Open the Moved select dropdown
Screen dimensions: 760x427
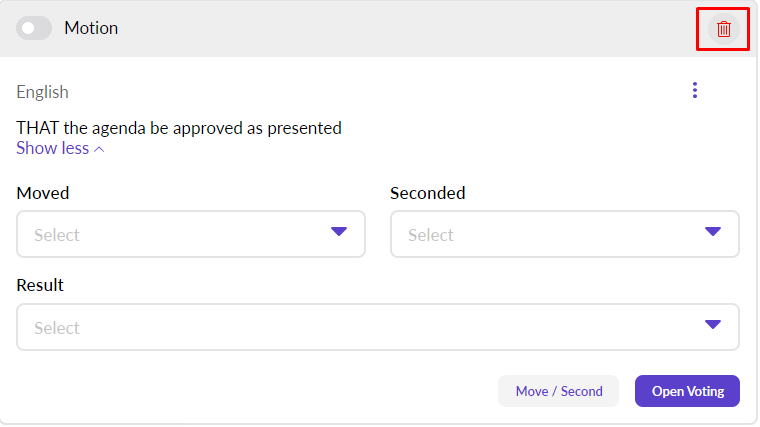click(180, 235)
